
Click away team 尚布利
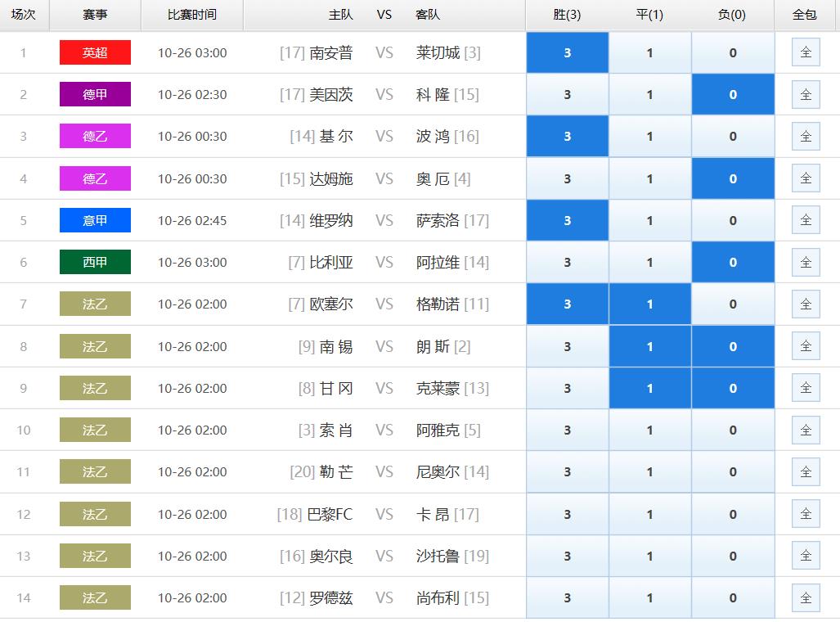[438, 598]
